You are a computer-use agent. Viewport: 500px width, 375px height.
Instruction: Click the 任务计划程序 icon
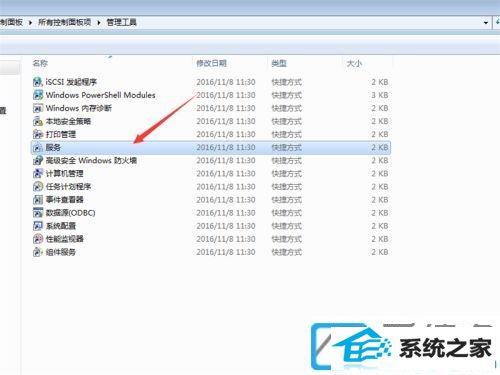(38, 187)
